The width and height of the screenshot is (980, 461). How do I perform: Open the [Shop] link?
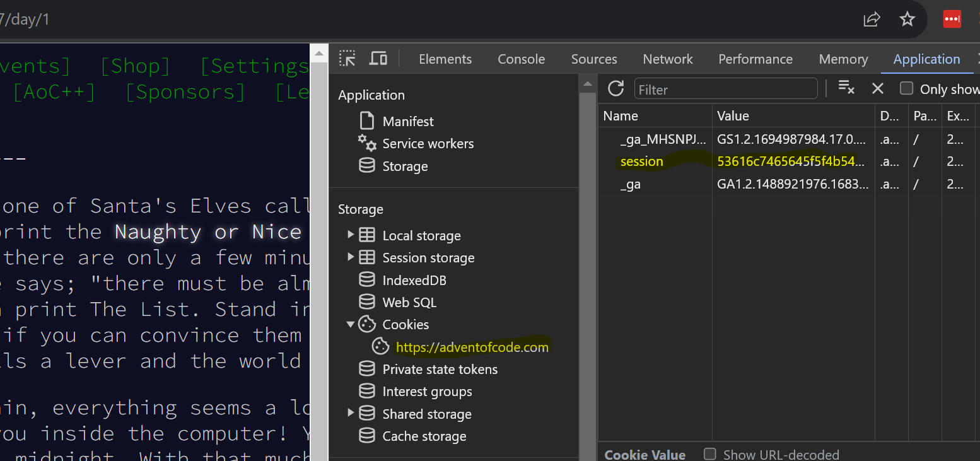[x=135, y=66]
